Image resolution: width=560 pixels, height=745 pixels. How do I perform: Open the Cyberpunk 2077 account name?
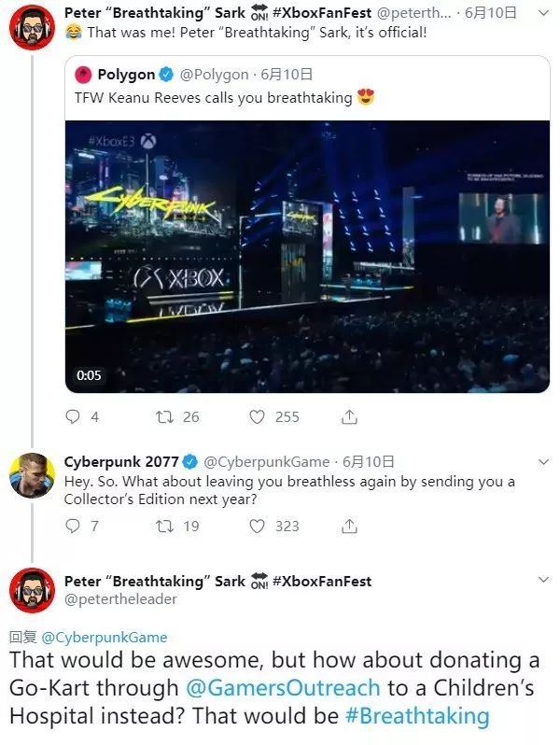click(120, 462)
